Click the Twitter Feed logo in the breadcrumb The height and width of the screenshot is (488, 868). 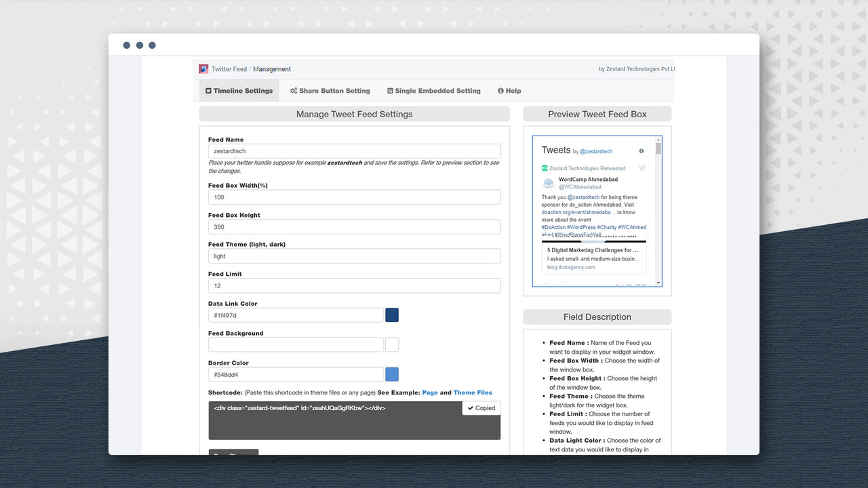tap(203, 68)
